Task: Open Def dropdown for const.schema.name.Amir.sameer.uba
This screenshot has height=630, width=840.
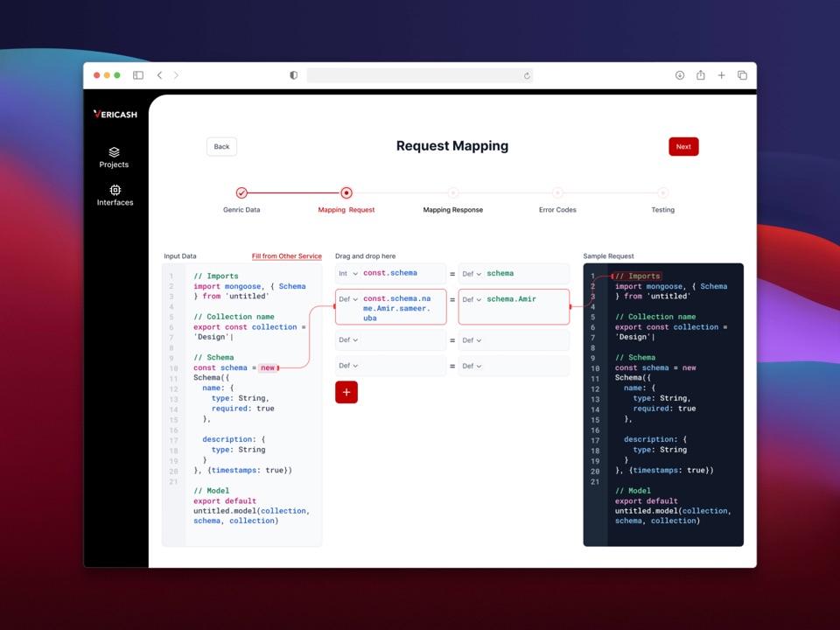Action: click(348, 299)
